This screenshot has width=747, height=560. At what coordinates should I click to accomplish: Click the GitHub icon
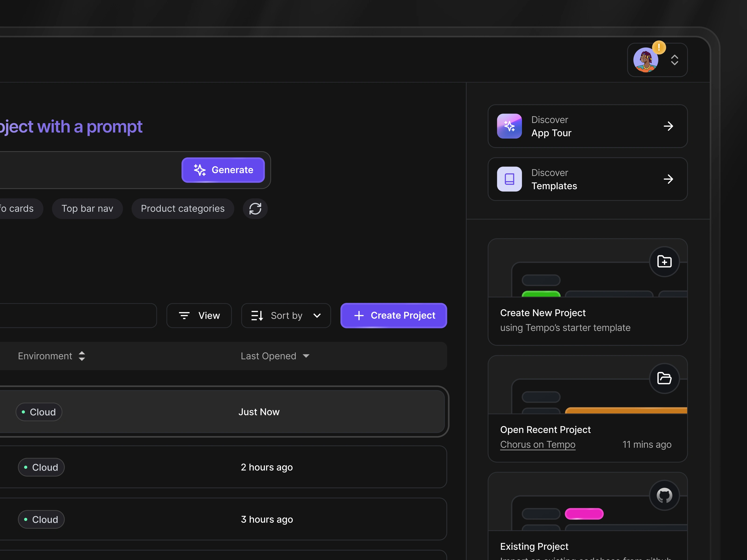pos(664,495)
